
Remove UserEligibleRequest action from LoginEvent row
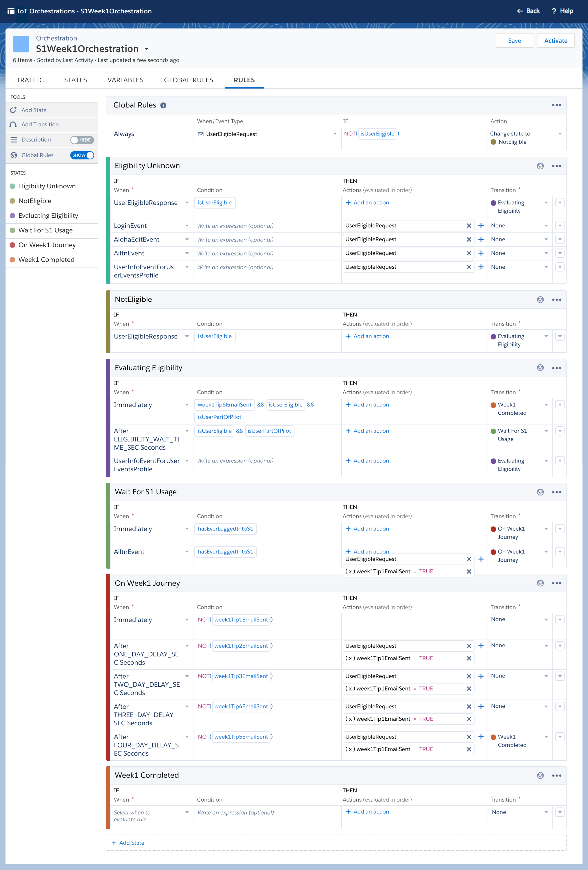[x=469, y=226]
